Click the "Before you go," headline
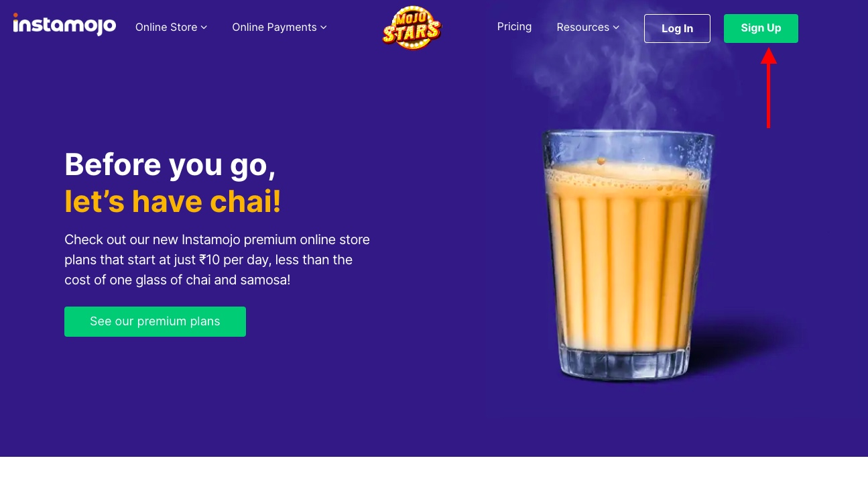This screenshot has width=868, height=485. coord(170,164)
